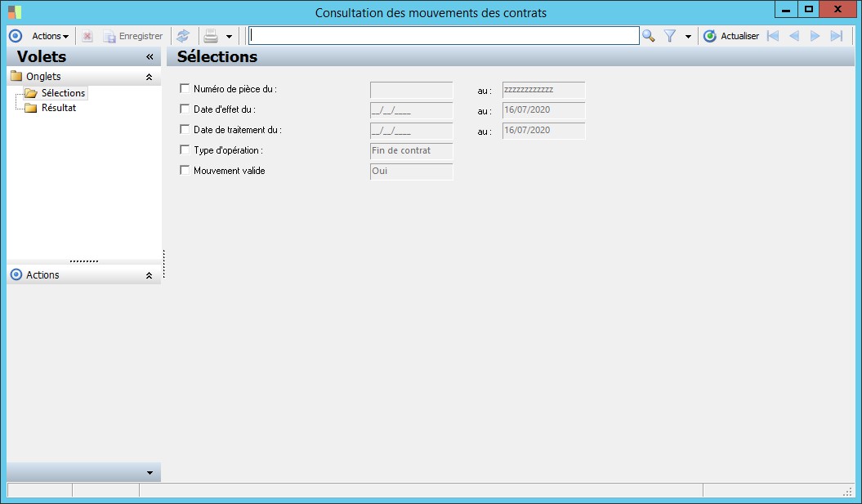
Task: Click the Actualiser refresh button
Action: [731, 36]
